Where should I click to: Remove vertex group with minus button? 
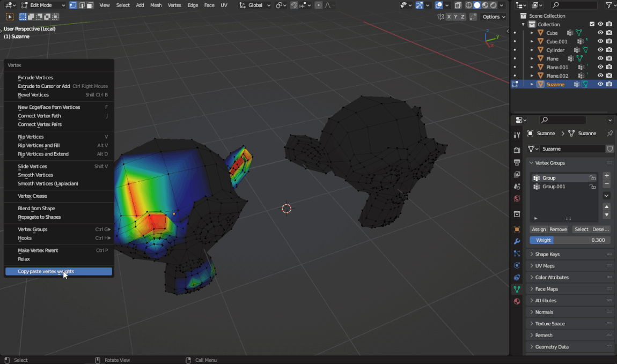click(606, 184)
